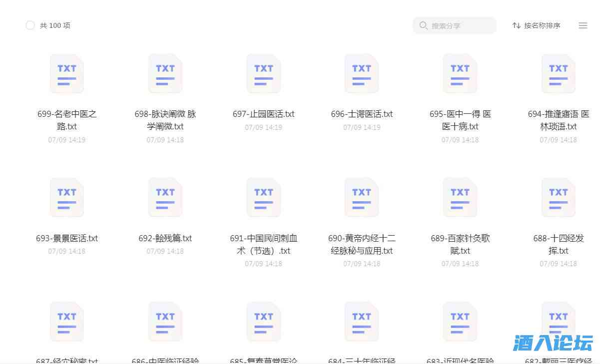The height and width of the screenshot is (364, 600).
Task: Click the 搜索分享 search input field
Action: pyautogui.click(x=455, y=25)
